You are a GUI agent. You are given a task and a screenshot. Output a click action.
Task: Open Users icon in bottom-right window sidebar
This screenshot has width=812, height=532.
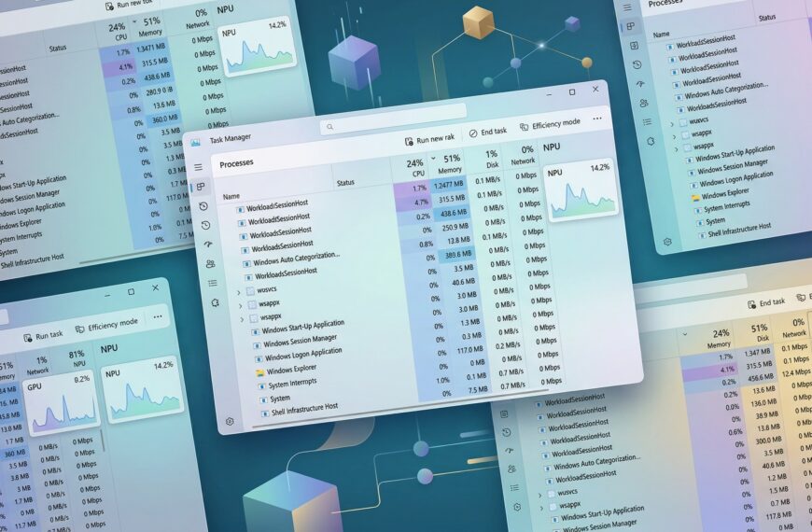[511, 469]
